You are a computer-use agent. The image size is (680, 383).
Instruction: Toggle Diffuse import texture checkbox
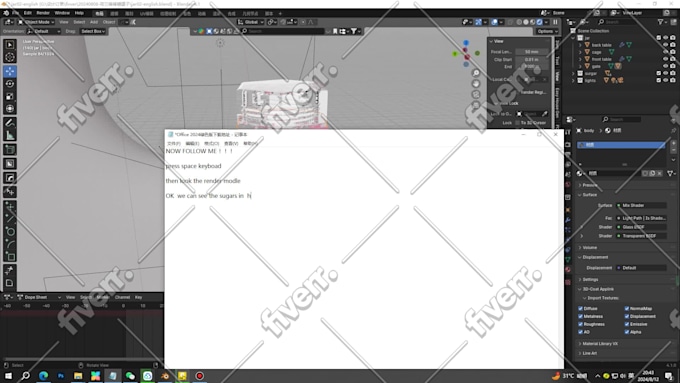[x=581, y=308]
